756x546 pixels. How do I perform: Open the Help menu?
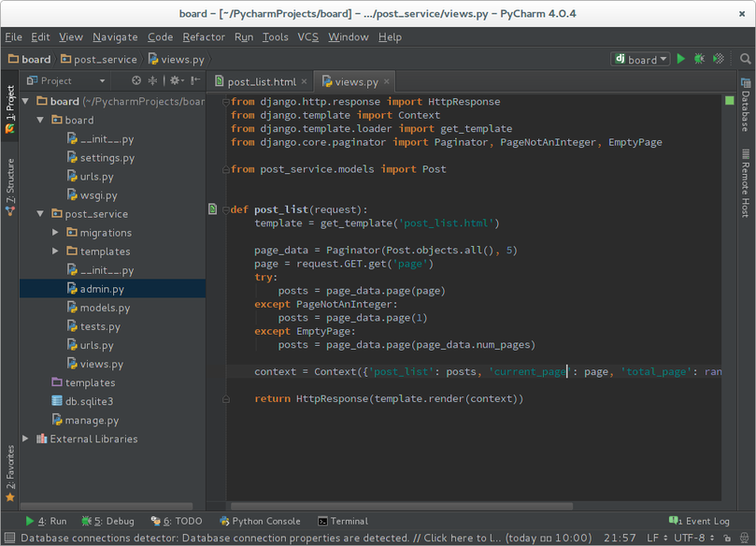tap(390, 36)
